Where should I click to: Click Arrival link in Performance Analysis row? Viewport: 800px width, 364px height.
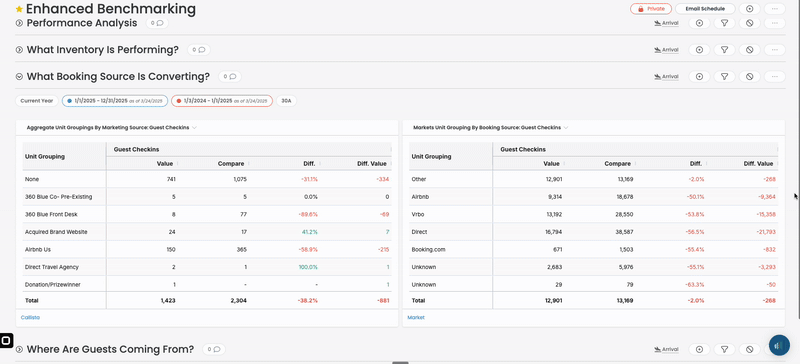click(666, 23)
